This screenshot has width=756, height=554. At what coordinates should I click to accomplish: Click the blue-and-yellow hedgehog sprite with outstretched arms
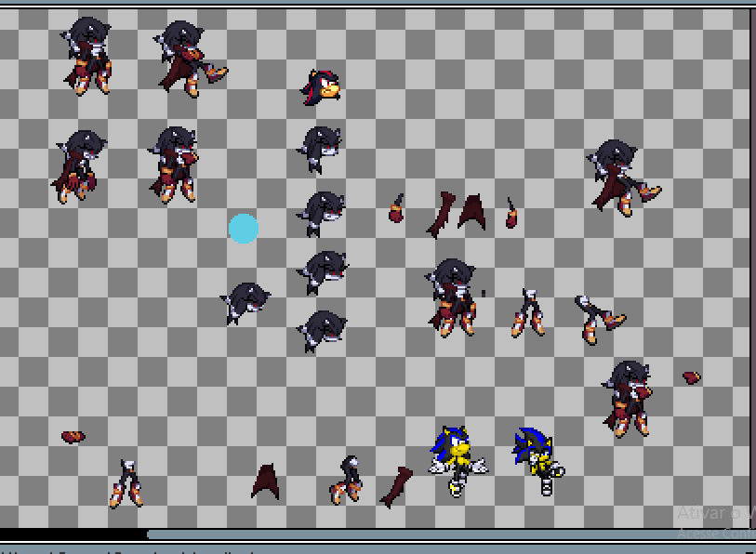point(458,461)
